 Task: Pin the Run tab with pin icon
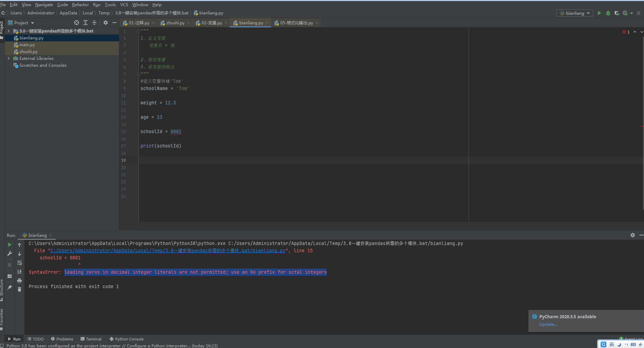10,287
